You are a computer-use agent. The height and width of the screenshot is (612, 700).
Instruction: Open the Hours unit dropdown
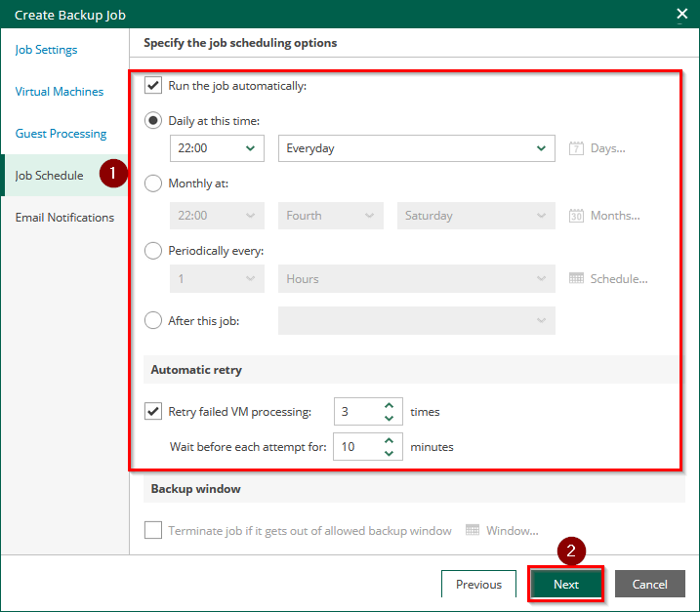[x=417, y=278]
